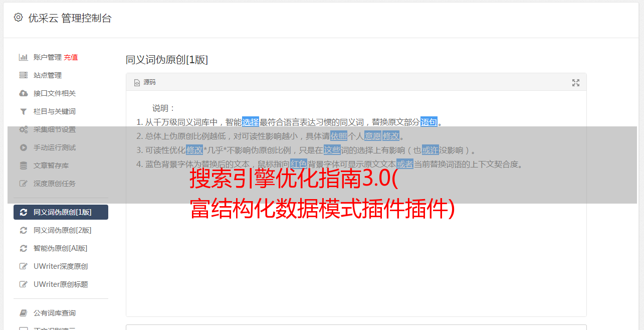Click the 深度原创任务 edit icon
644x330 pixels.
[23, 184]
